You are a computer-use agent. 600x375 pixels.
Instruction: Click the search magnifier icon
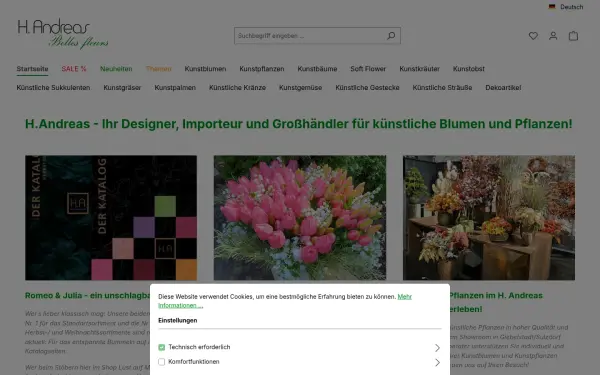click(x=391, y=36)
